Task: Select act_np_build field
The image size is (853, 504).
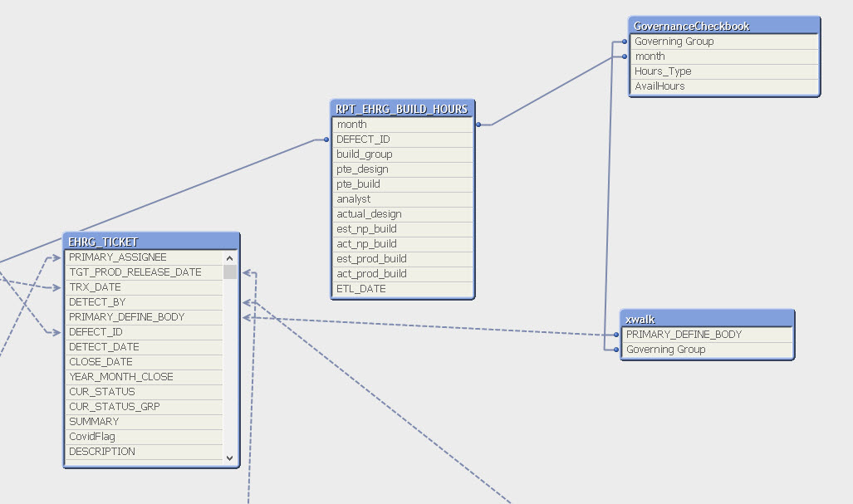Action: [403, 244]
